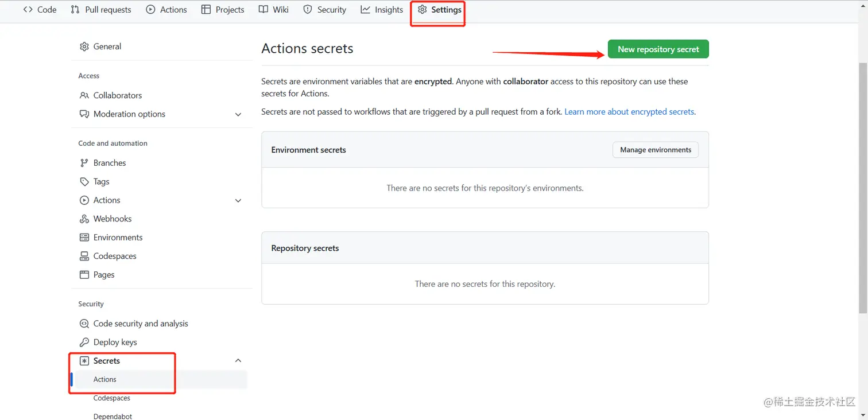Collapse the Secrets section chevron
The width and height of the screenshot is (868, 420).
click(x=238, y=361)
